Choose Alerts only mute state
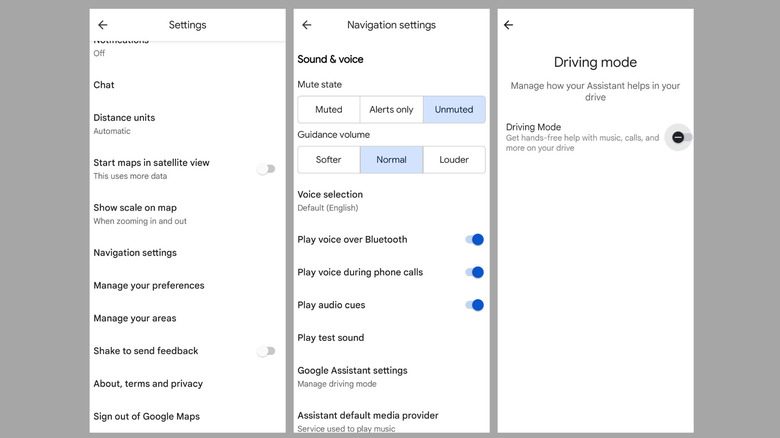 [x=391, y=110]
